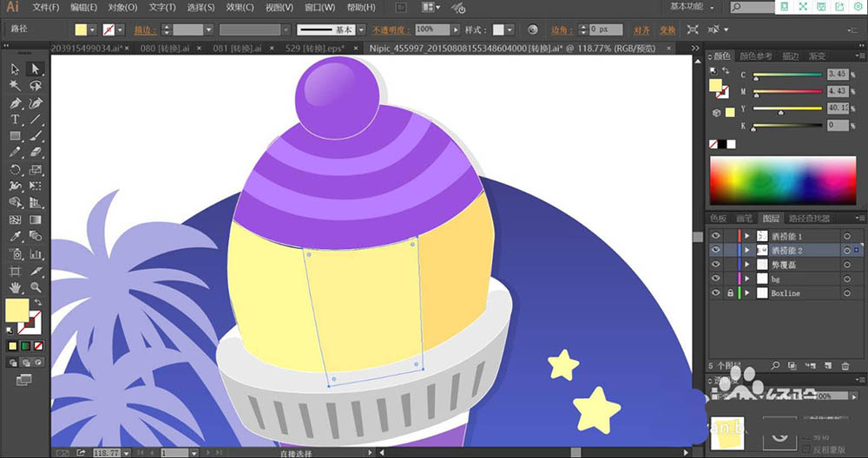The height and width of the screenshot is (458, 868).
Task: Select the Type tool
Action: pyautogui.click(x=16, y=120)
